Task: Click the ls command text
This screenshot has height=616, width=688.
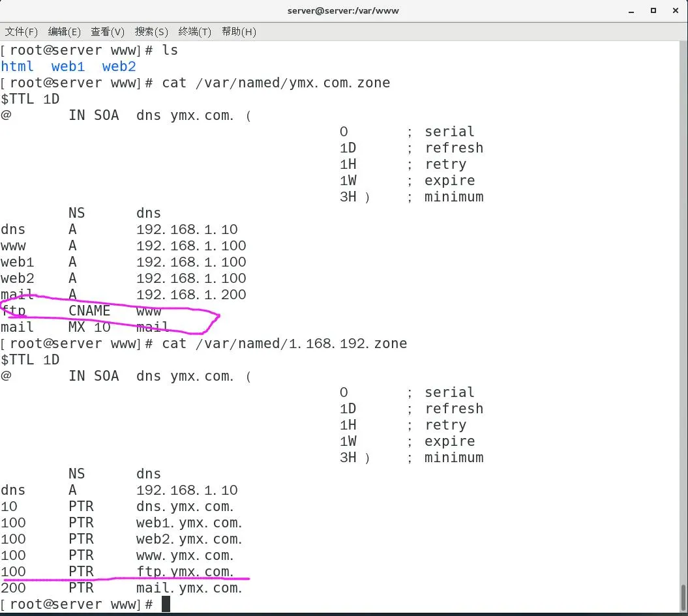Action: [x=170, y=50]
